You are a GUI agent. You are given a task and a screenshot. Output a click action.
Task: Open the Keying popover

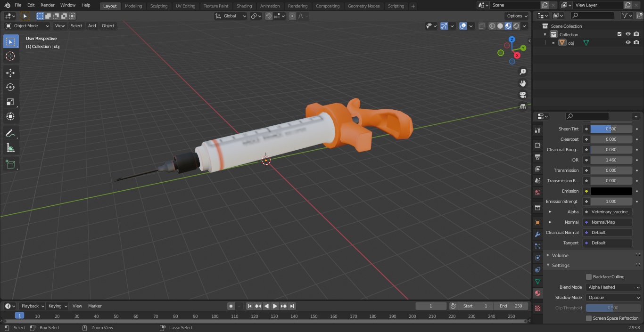click(58, 306)
